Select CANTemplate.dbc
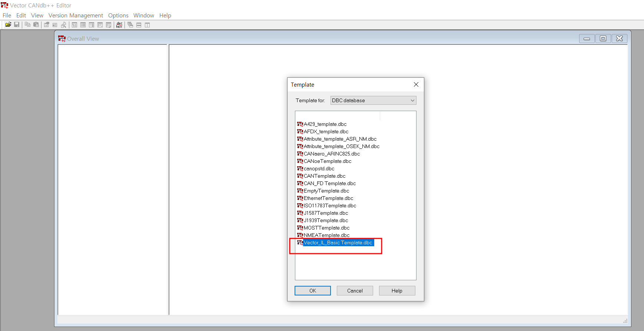This screenshot has height=331, width=644. (325, 176)
